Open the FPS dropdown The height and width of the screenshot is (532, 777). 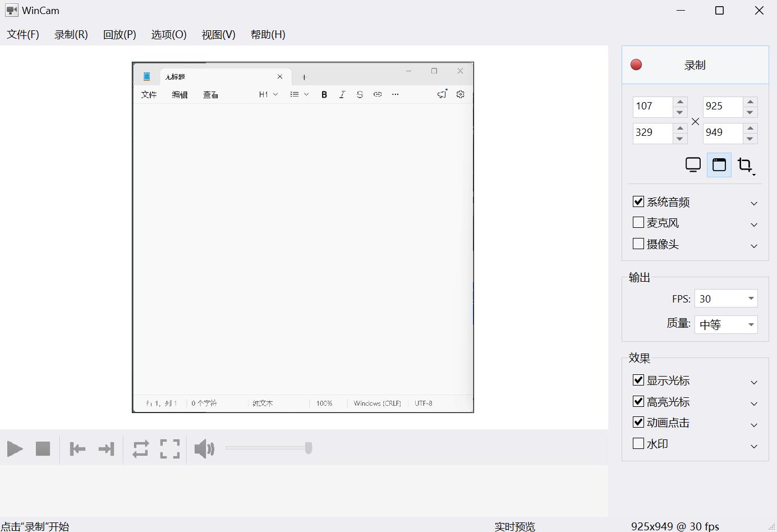point(726,299)
